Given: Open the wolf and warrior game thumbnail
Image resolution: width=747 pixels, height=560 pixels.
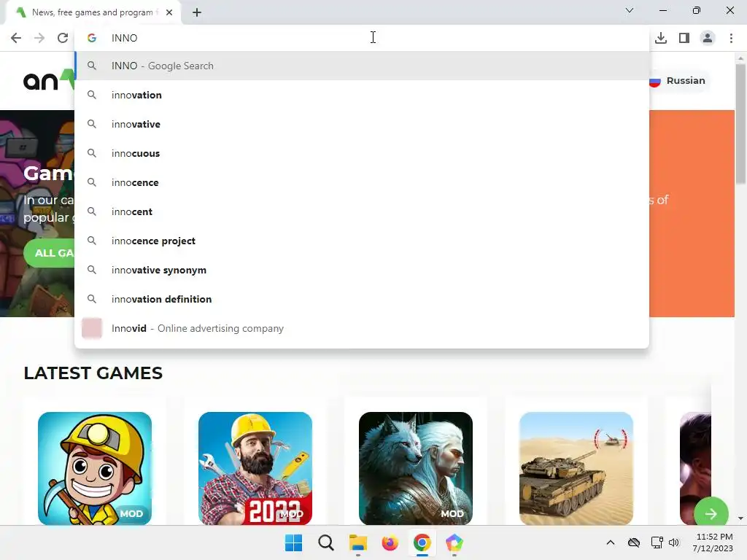Looking at the screenshot, I should [416, 469].
